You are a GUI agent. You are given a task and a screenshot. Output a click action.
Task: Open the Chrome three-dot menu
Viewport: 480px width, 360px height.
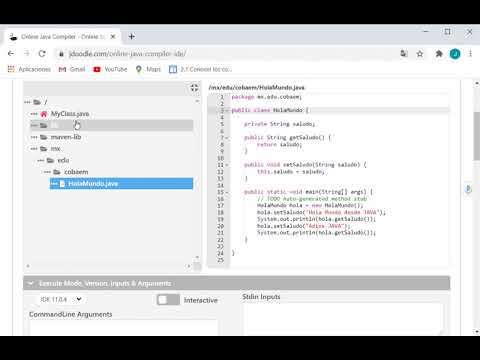click(x=470, y=54)
